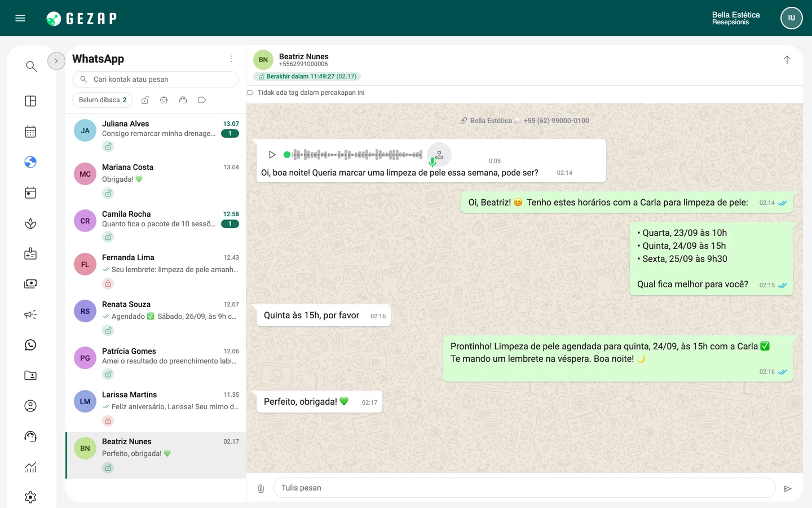Open the analytics chart icon in sidebar
The width and height of the screenshot is (812, 508).
[x=30, y=467]
